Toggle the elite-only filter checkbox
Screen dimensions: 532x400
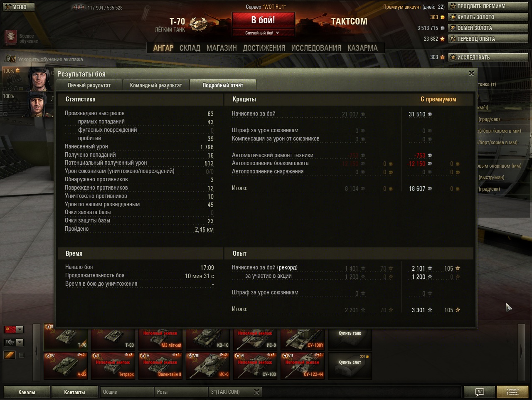point(22,355)
